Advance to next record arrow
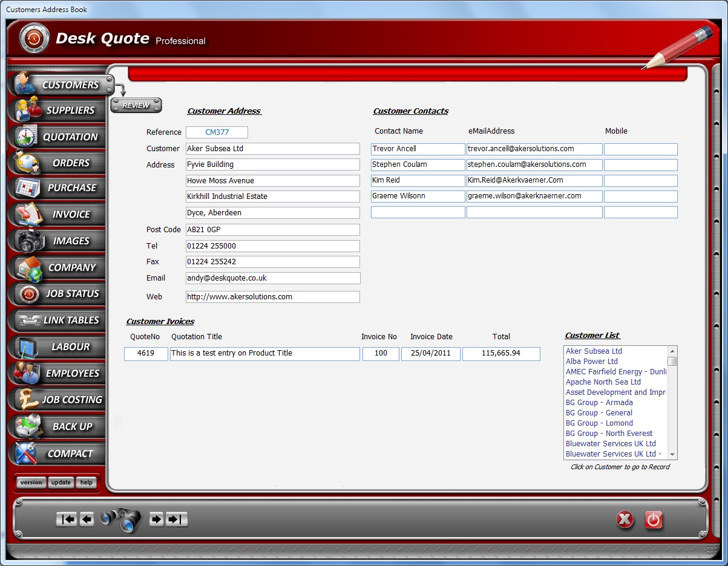 coord(156,519)
